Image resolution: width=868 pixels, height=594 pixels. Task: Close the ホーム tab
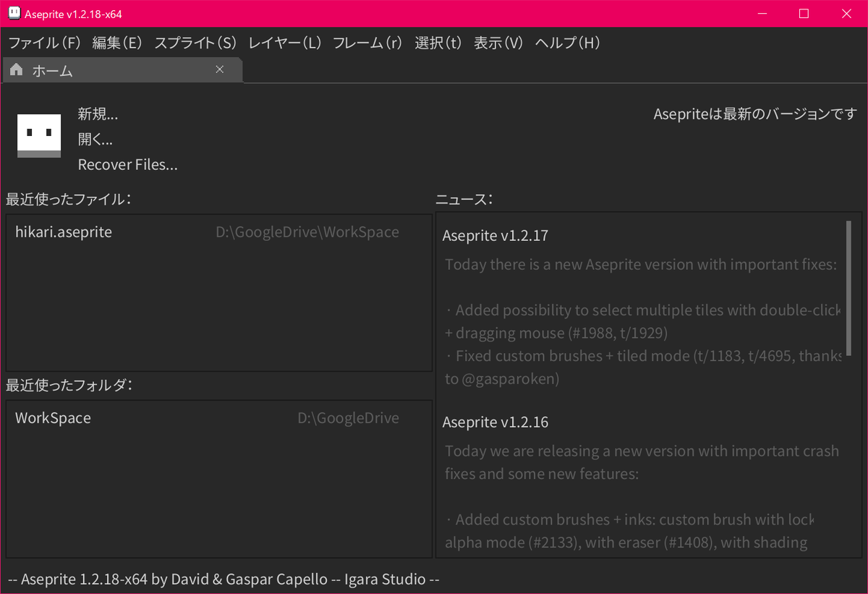tap(220, 69)
